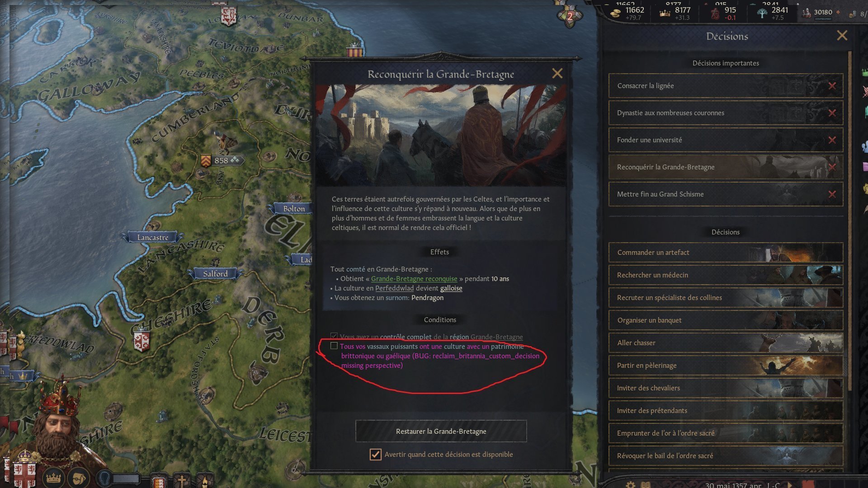
Task: Click the game speed play arrow
Action: (790, 484)
